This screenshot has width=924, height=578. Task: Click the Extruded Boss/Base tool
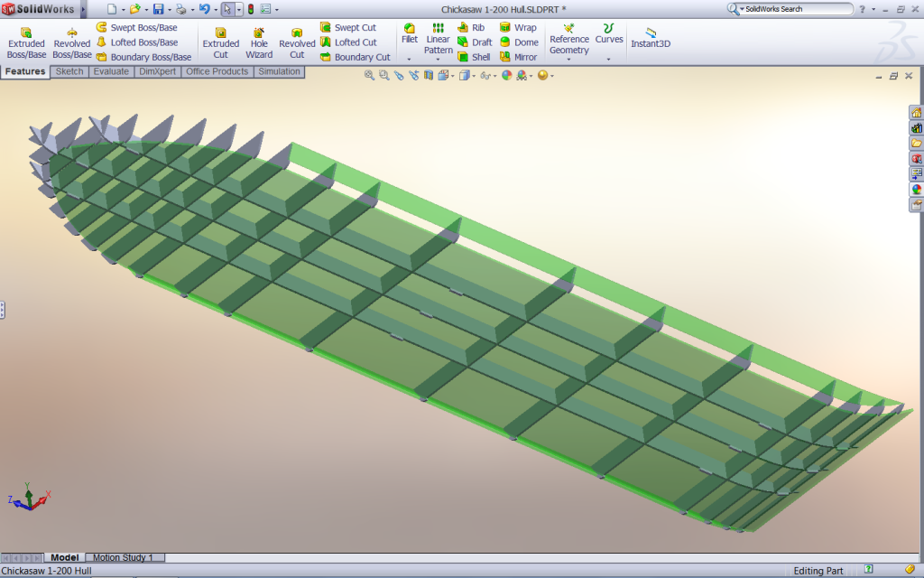pyautogui.click(x=26, y=43)
